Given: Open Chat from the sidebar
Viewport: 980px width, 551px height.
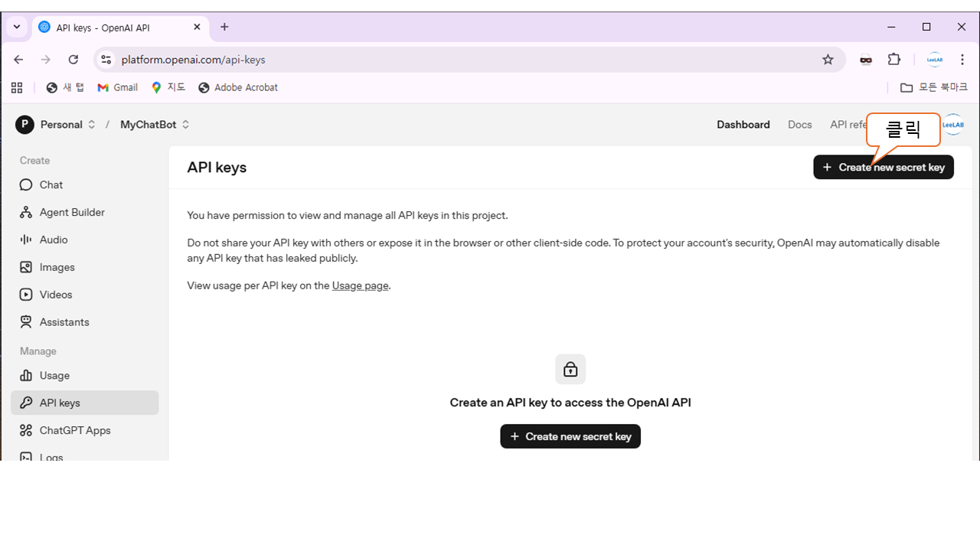Looking at the screenshot, I should [51, 184].
